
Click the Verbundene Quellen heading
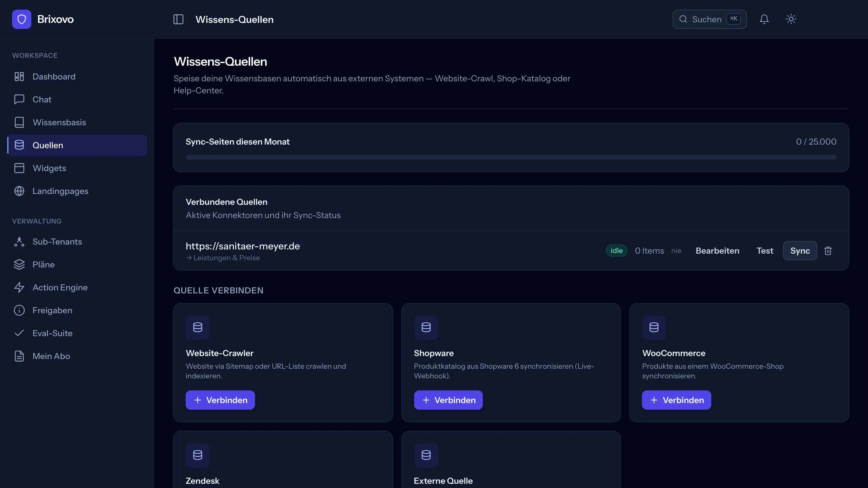[x=226, y=202]
